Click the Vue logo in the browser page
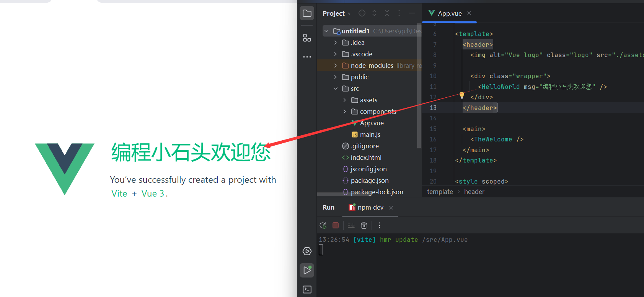The image size is (644, 297). [65, 169]
